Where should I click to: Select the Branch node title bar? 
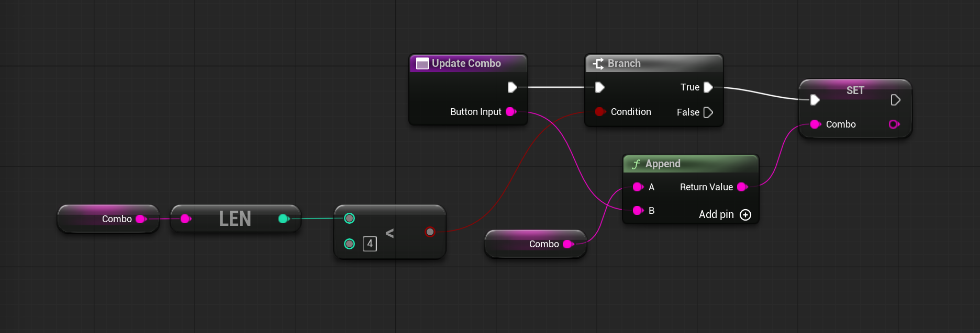coord(653,63)
